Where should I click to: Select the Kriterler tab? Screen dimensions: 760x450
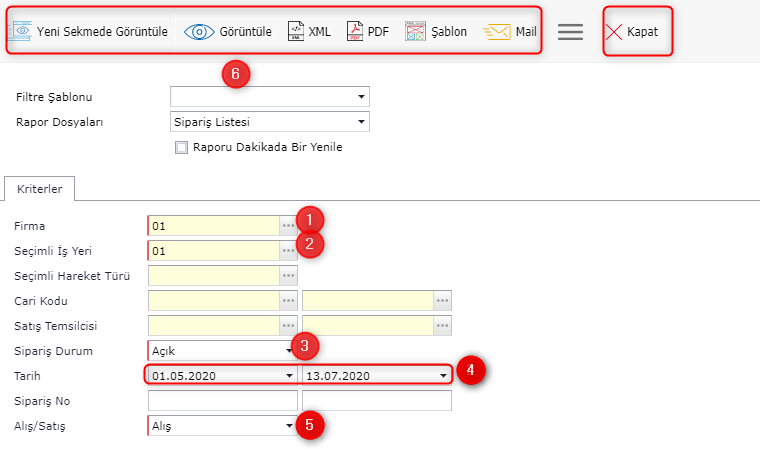[40, 188]
